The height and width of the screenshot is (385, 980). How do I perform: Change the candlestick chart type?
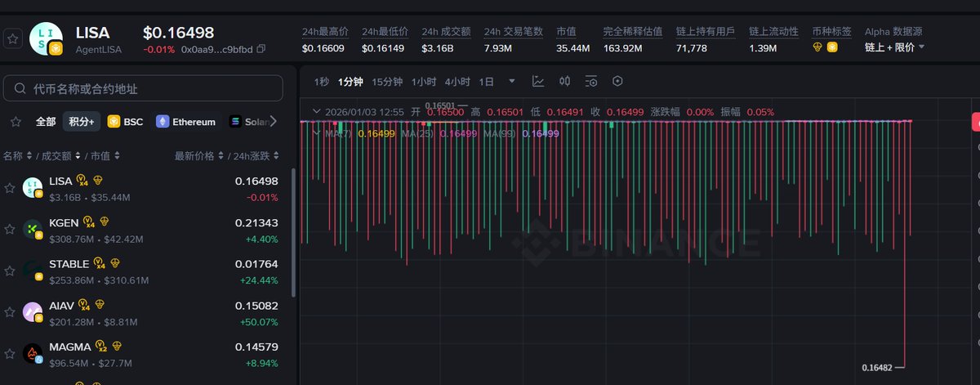pyautogui.click(x=564, y=81)
